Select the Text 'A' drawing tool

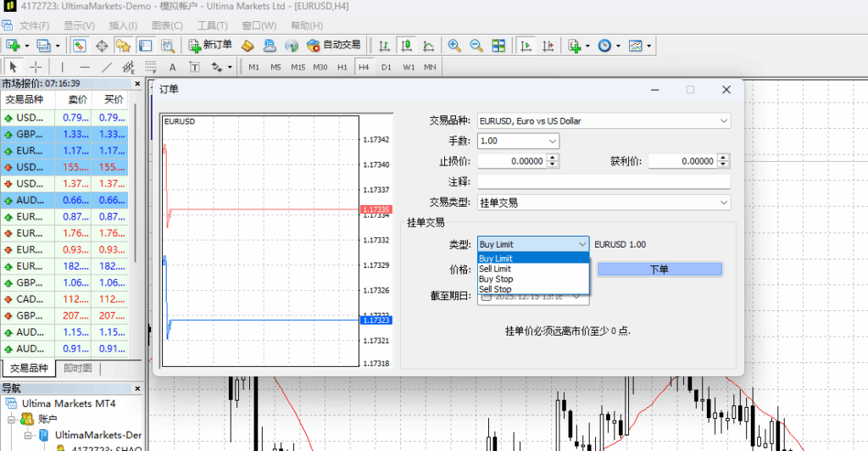pyautogui.click(x=172, y=67)
